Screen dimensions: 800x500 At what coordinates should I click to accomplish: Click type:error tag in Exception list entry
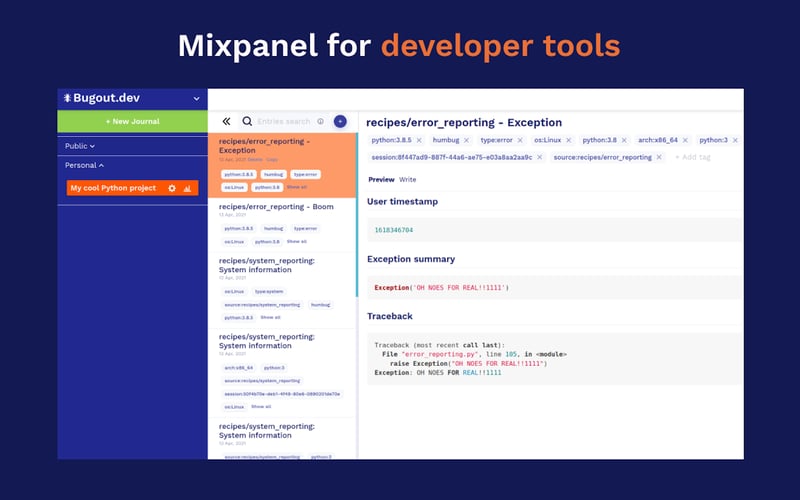306,174
